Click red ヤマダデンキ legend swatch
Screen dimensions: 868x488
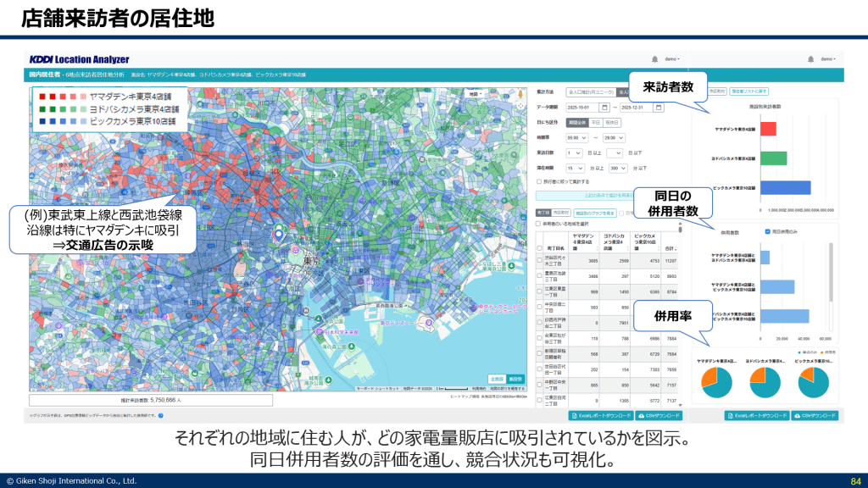(42, 97)
